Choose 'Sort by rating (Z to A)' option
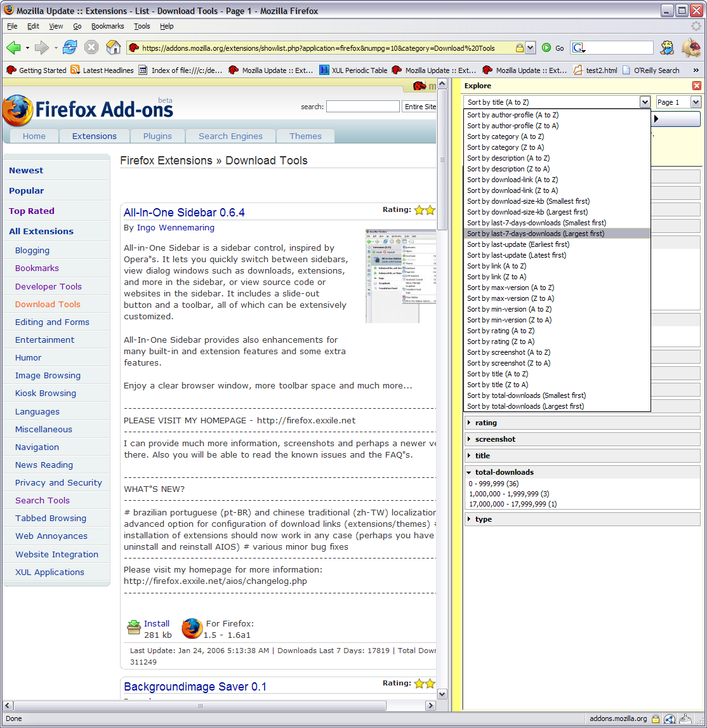This screenshot has width=707, height=728. 501,341
